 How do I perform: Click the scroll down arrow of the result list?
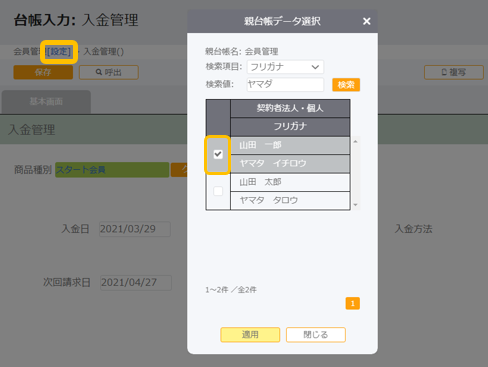(355, 205)
